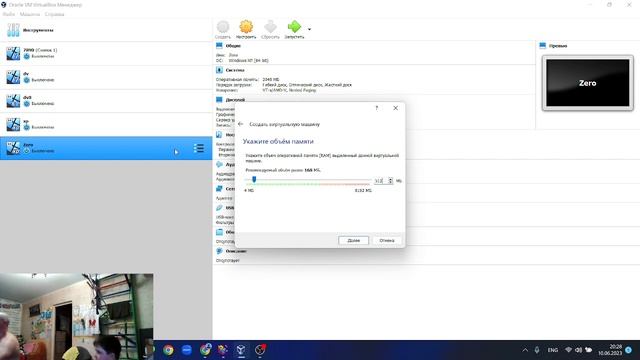The image size is (640, 360).
Task: Open the Инструменты tools icon
Action: (13, 30)
